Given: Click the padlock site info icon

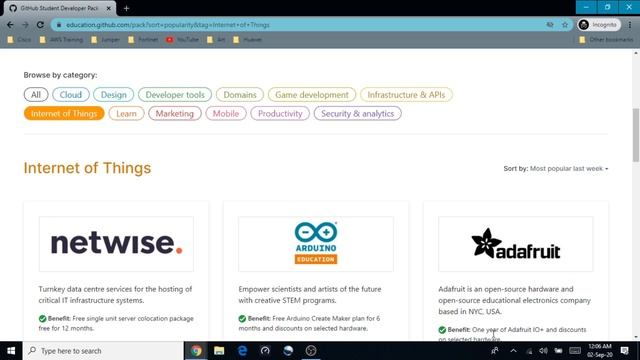Looking at the screenshot, I should (59, 25).
